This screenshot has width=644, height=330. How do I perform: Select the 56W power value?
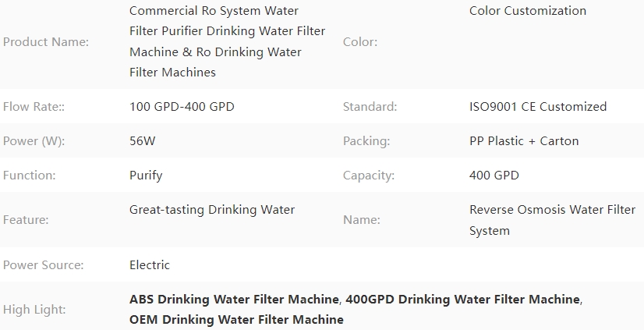click(142, 141)
